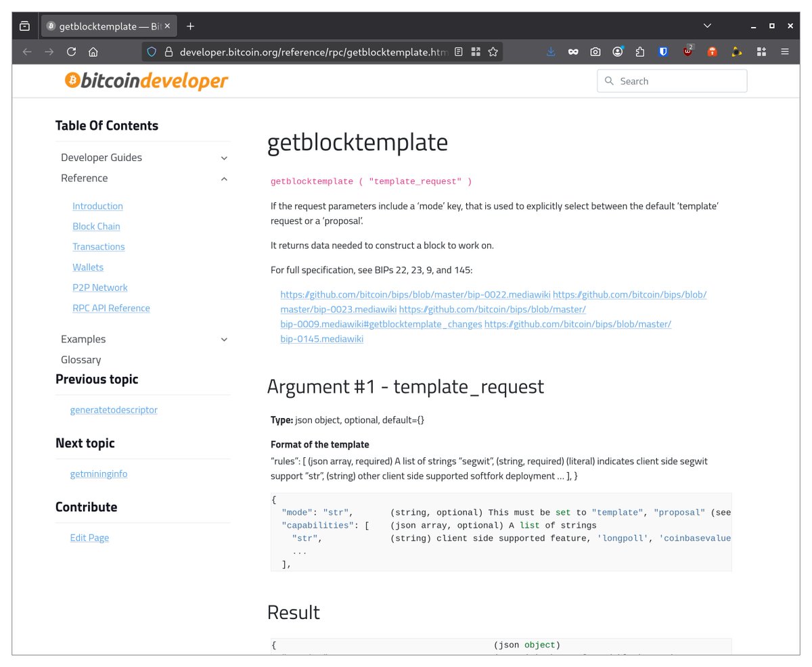The image size is (812, 667).
Task: Open the Firefox View button
Action: (25, 26)
